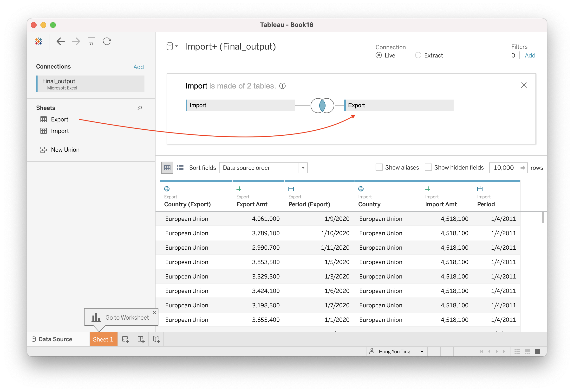Switch to metadata list view icon
The height and width of the screenshot is (392, 574).
(180, 168)
